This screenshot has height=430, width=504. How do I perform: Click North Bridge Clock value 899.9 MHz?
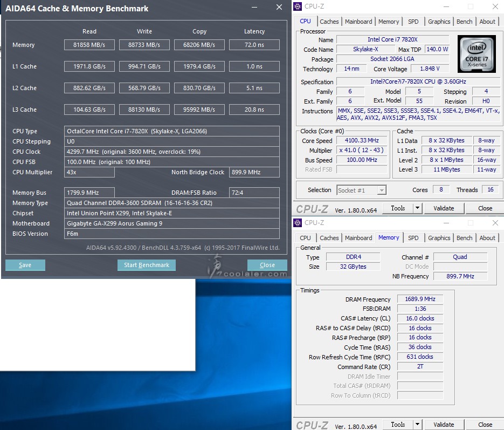point(254,172)
